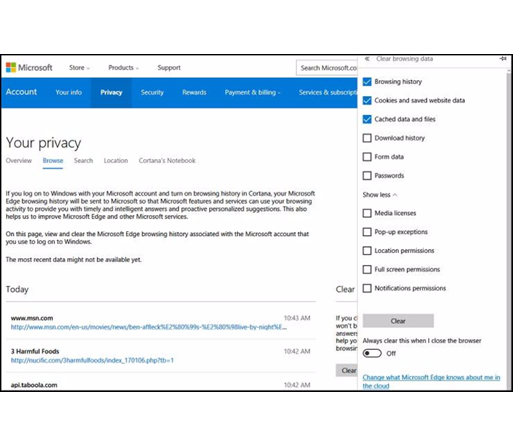Open the nucific.com 3harmfulfoods link

(x=92, y=360)
